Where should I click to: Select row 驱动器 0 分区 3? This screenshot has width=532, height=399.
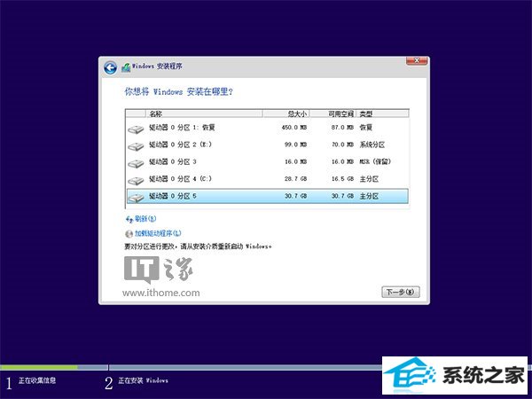tap(268, 162)
